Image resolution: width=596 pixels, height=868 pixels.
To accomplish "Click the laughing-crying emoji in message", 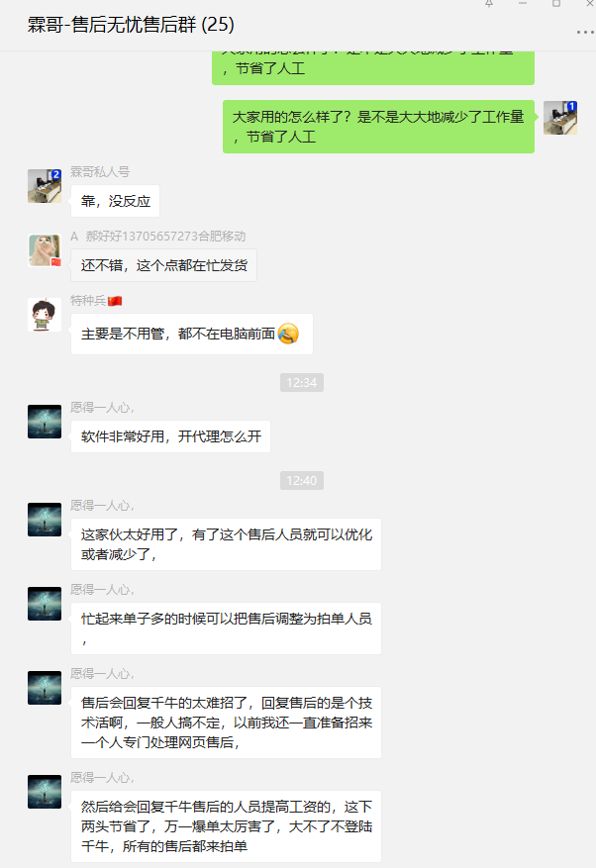I will (288, 334).
